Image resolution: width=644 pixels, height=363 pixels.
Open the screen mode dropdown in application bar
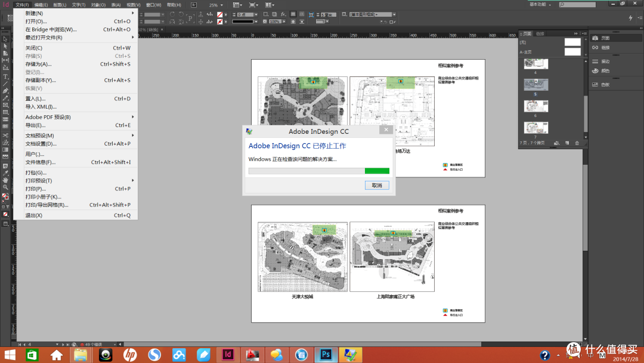click(x=253, y=5)
